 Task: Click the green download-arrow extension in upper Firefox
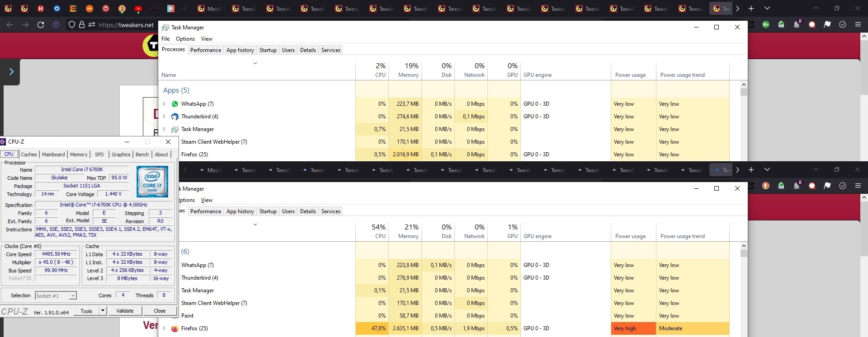(781, 25)
